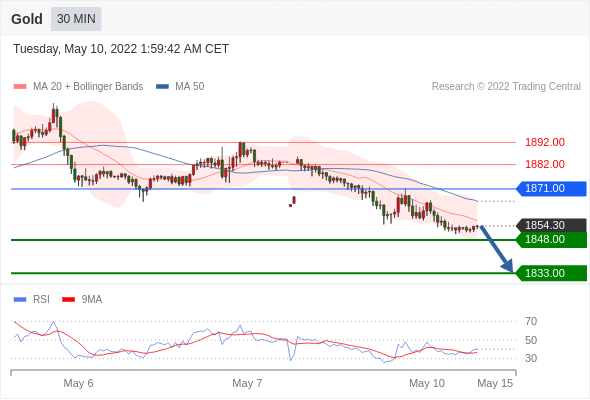The width and height of the screenshot is (590, 400).
Task: Toggle the MA 50 legend label
Action: [x=190, y=87]
